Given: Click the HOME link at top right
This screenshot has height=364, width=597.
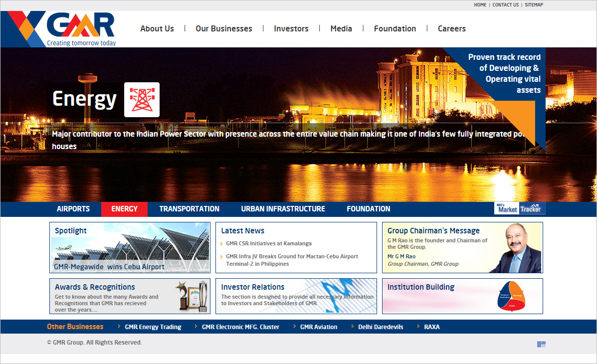Looking at the screenshot, I should pyautogui.click(x=480, y=5).
